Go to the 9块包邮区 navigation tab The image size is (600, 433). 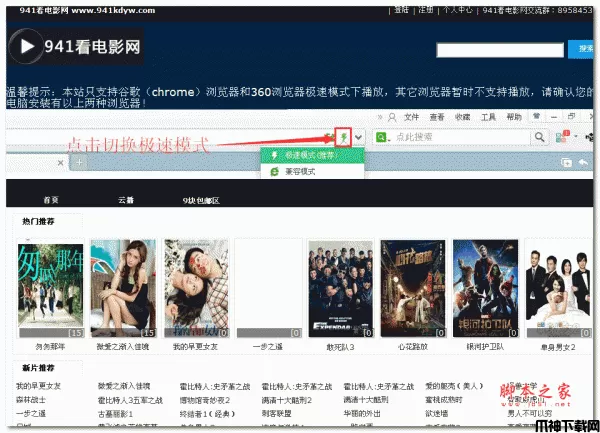click(x=201, y=200)
